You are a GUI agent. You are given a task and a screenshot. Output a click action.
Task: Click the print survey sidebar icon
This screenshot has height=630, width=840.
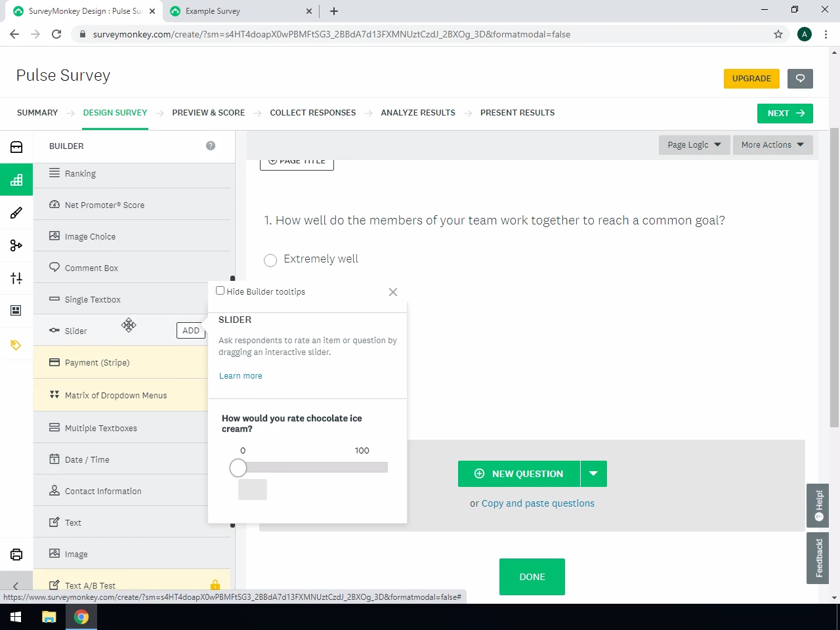(x=16, y=555)
